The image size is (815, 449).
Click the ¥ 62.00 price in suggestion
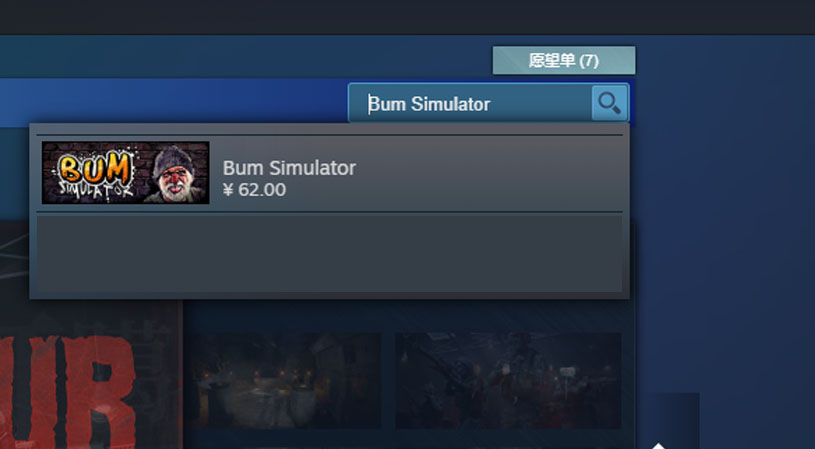click(x=254, y=190)
